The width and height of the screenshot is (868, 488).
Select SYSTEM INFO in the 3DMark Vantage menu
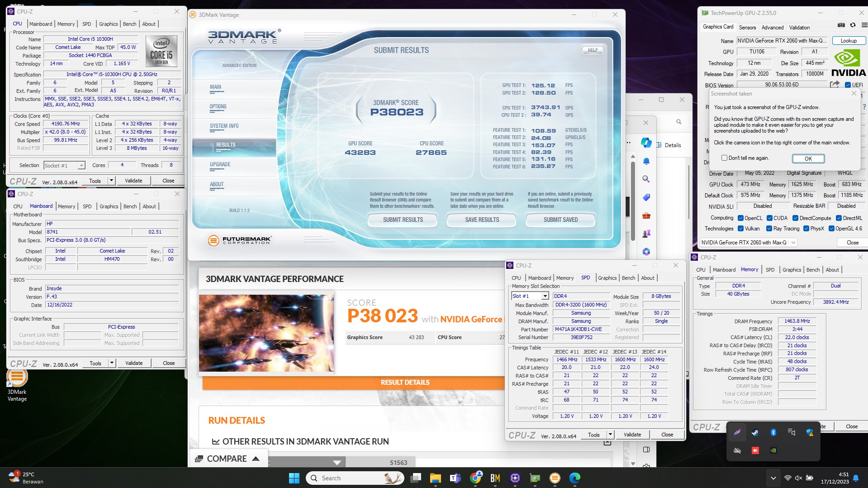(224, 126)
